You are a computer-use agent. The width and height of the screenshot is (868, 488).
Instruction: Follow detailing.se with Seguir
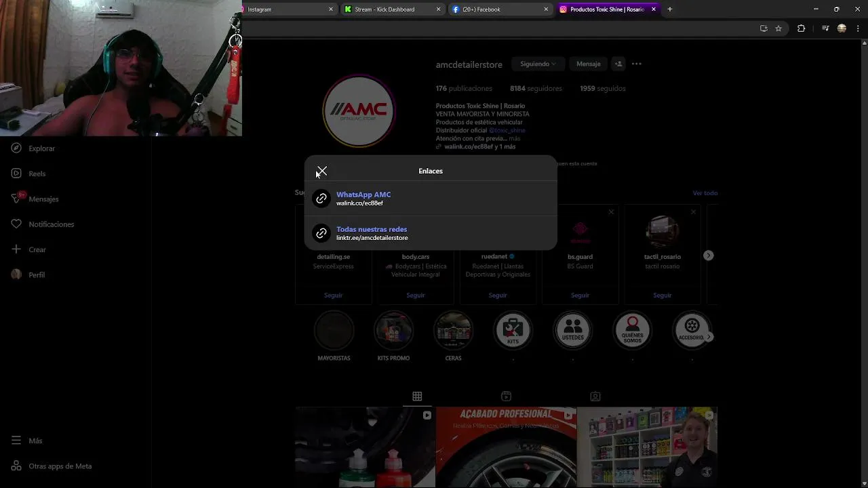333,296
